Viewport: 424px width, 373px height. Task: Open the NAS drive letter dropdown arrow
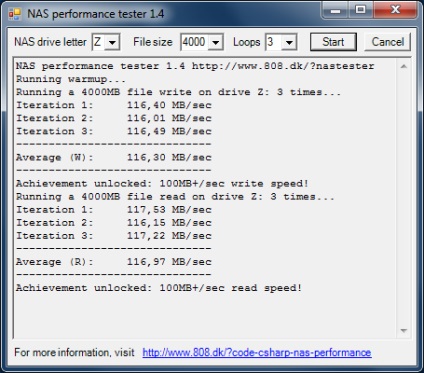113,42
